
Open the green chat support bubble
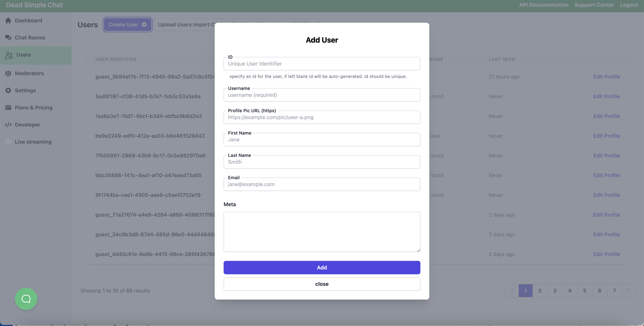pos(26,299)
